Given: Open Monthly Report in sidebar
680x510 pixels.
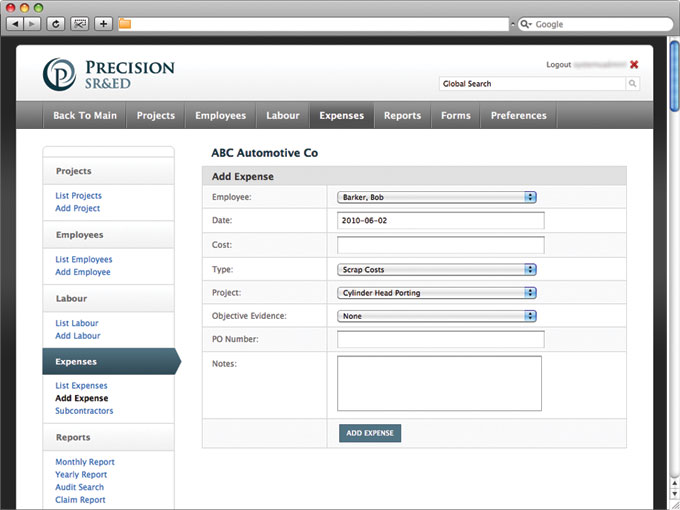Looking at the screenshot, I should 85,462.
